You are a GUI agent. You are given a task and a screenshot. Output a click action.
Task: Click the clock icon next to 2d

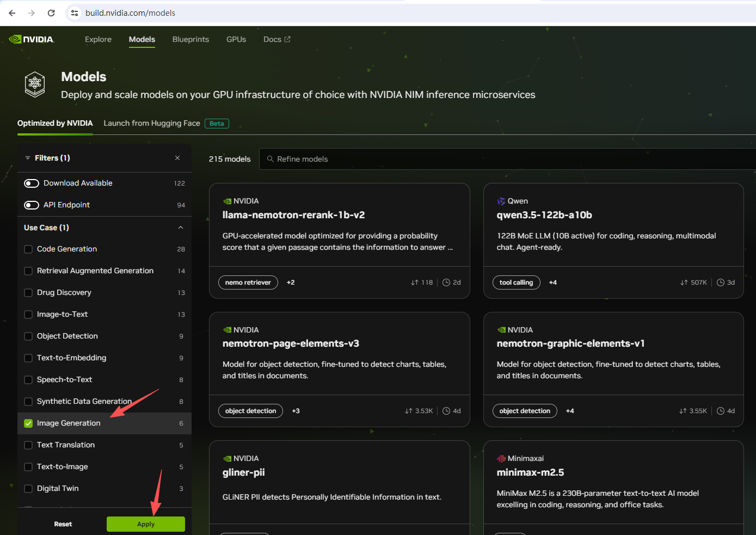point(446,282)
